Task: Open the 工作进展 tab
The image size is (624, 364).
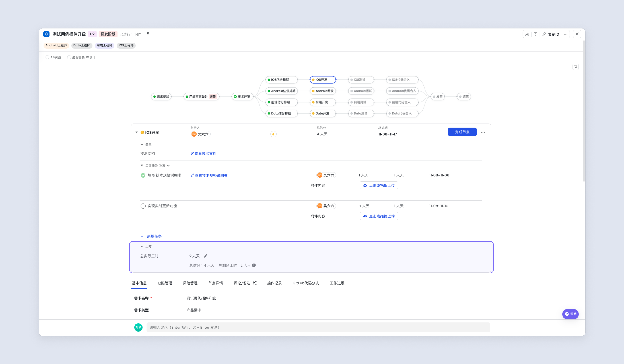Action: click(337, 283)
